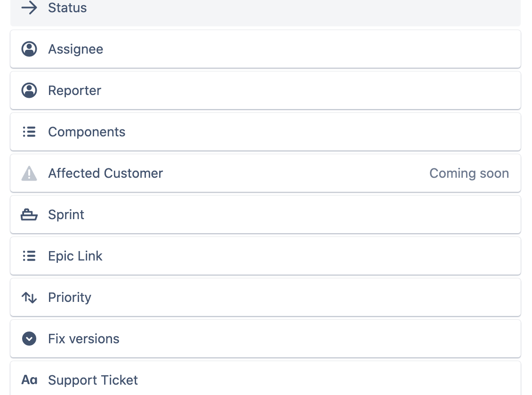Image resolution: width=532 pixels, height=395 pixels.
Task: Click the circled chevron icon for Fix versions
Action: click(29, 339)
